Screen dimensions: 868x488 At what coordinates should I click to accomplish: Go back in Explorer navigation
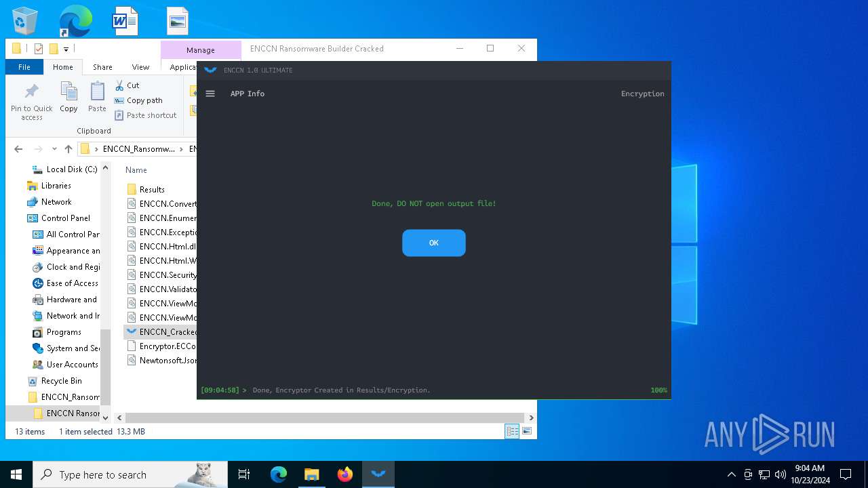click(18, 149)
